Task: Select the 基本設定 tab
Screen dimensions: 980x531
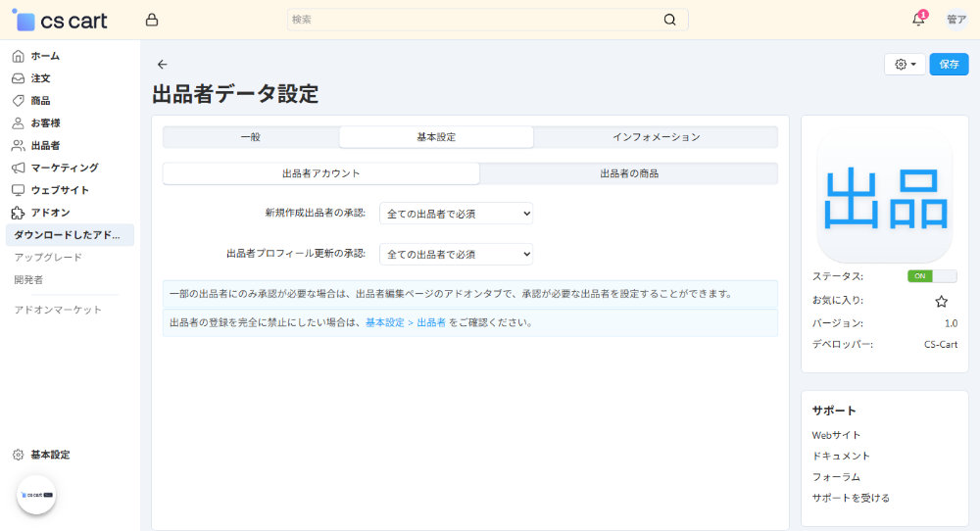Action: point(436,137)
